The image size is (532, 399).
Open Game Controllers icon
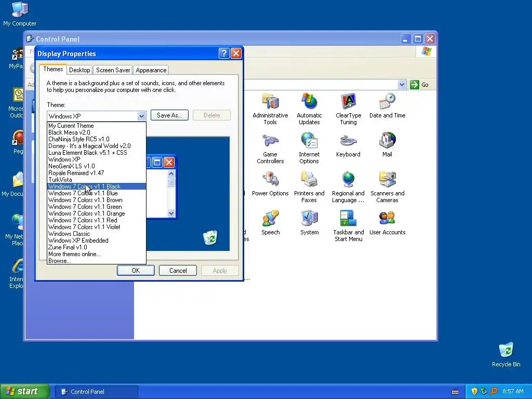click(270, 148)
